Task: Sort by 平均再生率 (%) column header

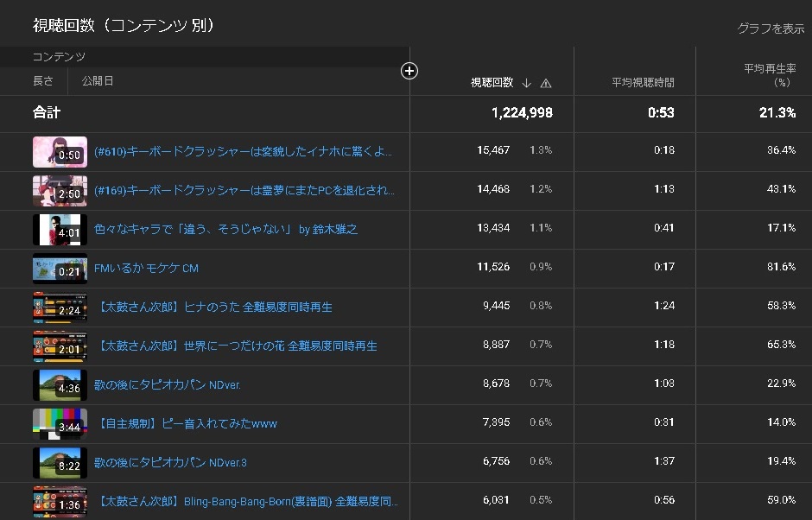Action: tap(769, 75)
